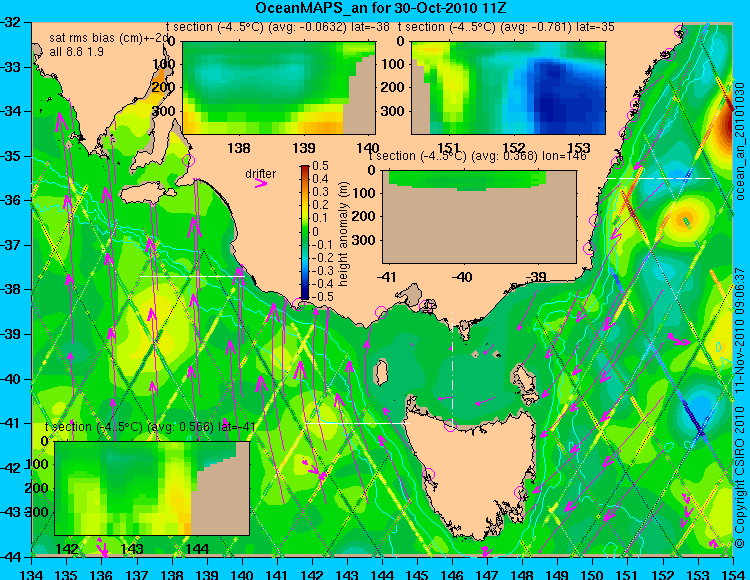Click the 'all 8.8 1.9' statistics text
This screenshot has width=750, height=580.
click(77, 52)
